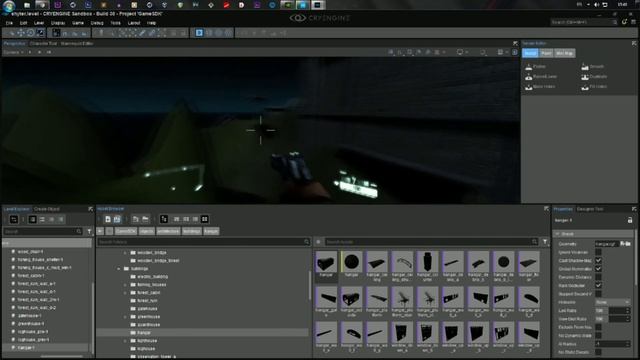The image size is (640, 360).
Task: Open the Tools menu
Action: (x=116, y=23)
